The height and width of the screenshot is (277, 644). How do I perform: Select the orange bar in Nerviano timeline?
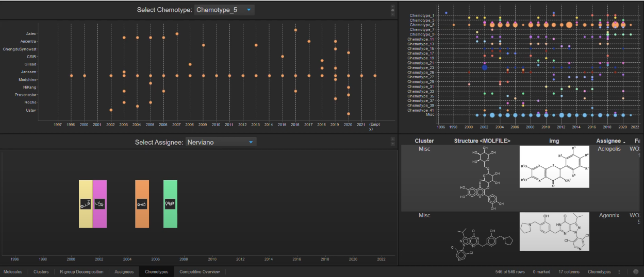click(x=142, y=204)
